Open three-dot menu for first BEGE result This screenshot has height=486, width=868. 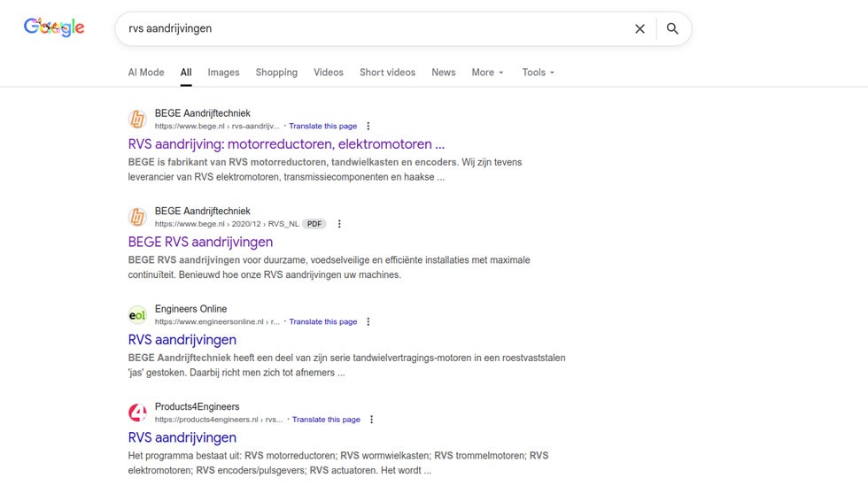coord(368,127)
